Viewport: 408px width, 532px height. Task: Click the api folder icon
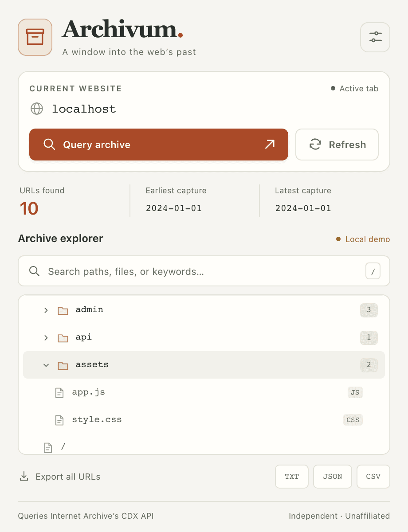tap(63, 338)
